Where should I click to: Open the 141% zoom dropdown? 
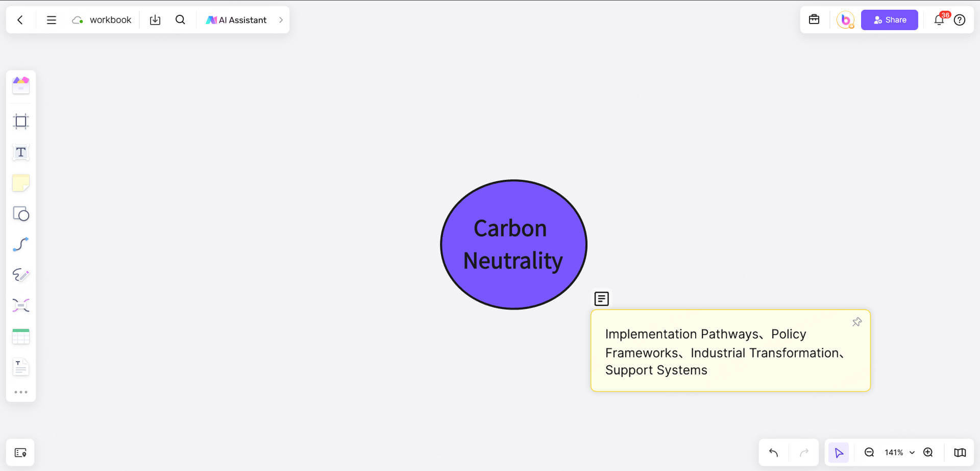[899, 453]
